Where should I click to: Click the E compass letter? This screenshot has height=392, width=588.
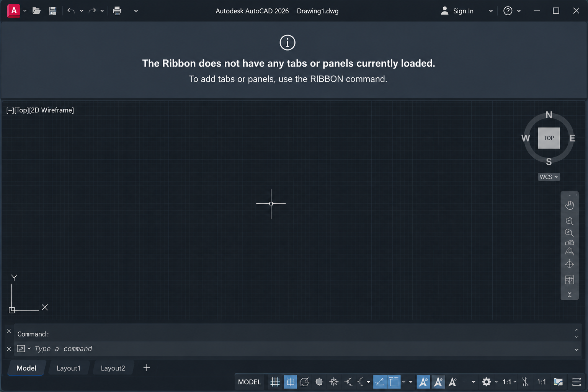tap(572, 138)
